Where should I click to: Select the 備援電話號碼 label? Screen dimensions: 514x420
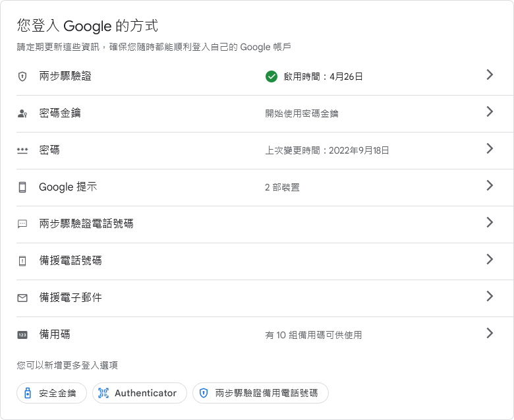pos(71,260)
